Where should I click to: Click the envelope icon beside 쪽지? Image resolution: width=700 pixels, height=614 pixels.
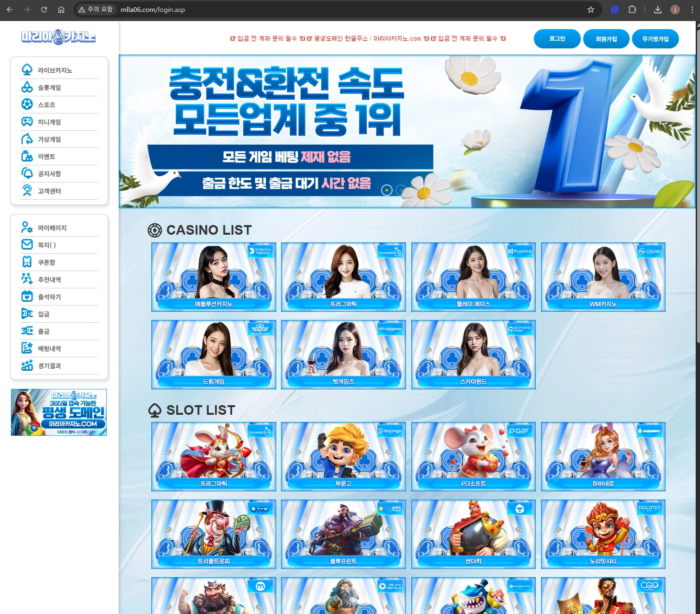click(x=27, y=245)
